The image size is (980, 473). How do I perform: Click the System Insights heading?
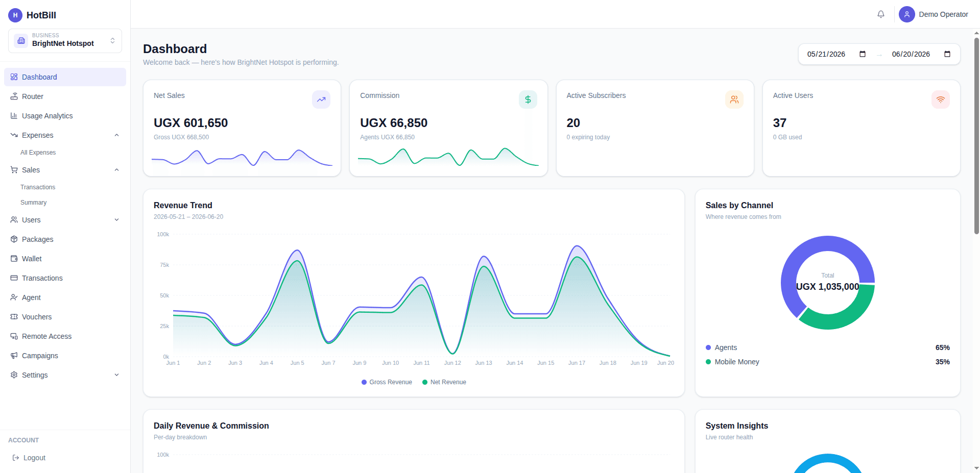click(x=737, y=426)
